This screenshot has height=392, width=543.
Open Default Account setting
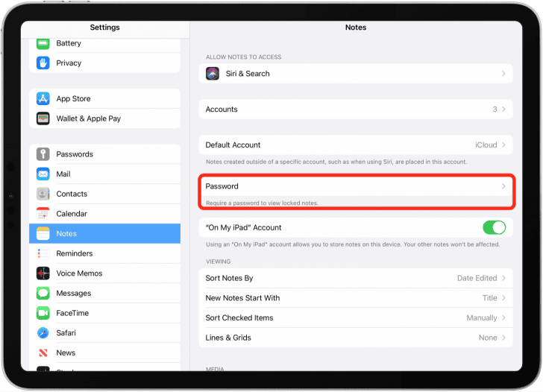(355, 145)
